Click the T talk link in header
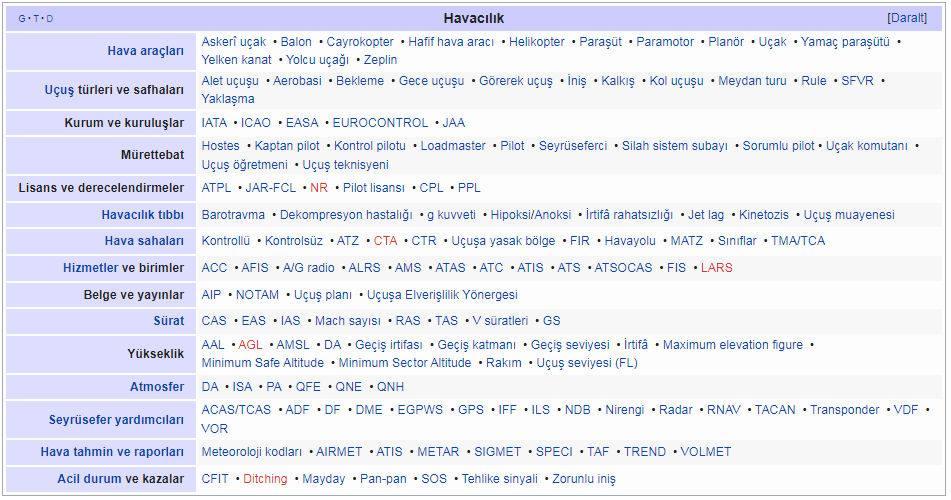The height and width of the screenshot is (500, 951). [x=36, y=19]
